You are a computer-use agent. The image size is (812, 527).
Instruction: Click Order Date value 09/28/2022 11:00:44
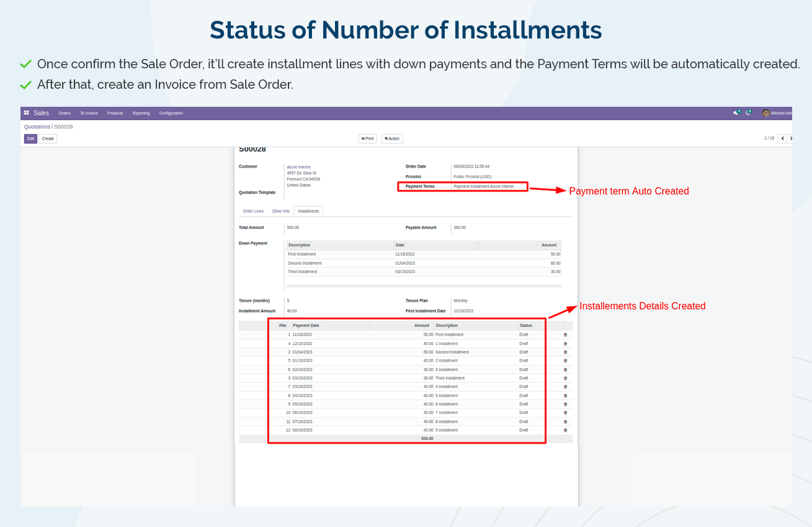pos(471,166)
